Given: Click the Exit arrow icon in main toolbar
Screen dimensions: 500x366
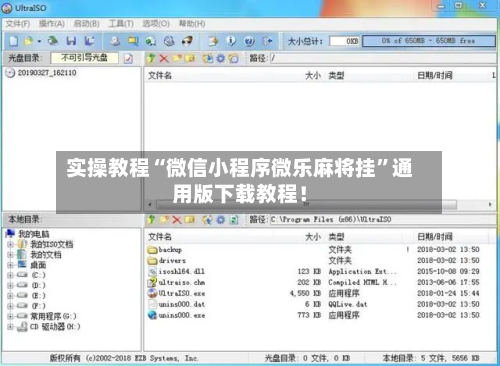Looking at the screenshot, I should (267, 41).
